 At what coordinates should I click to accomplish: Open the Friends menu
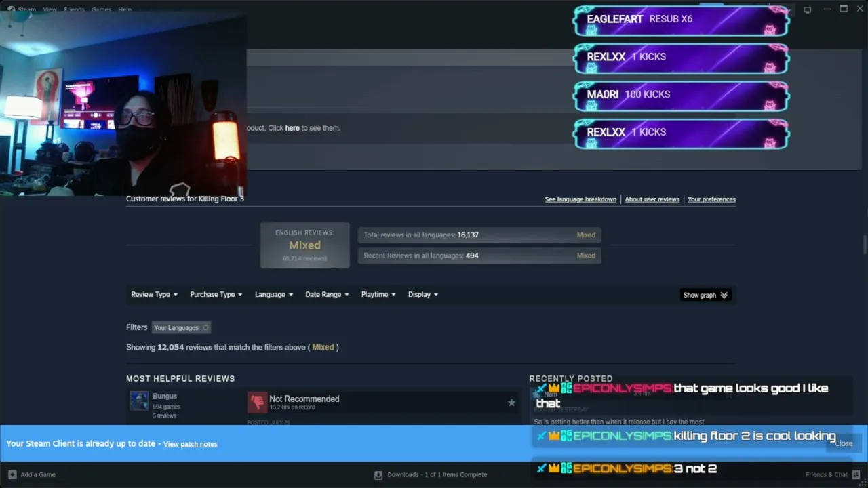click(75, 9)
